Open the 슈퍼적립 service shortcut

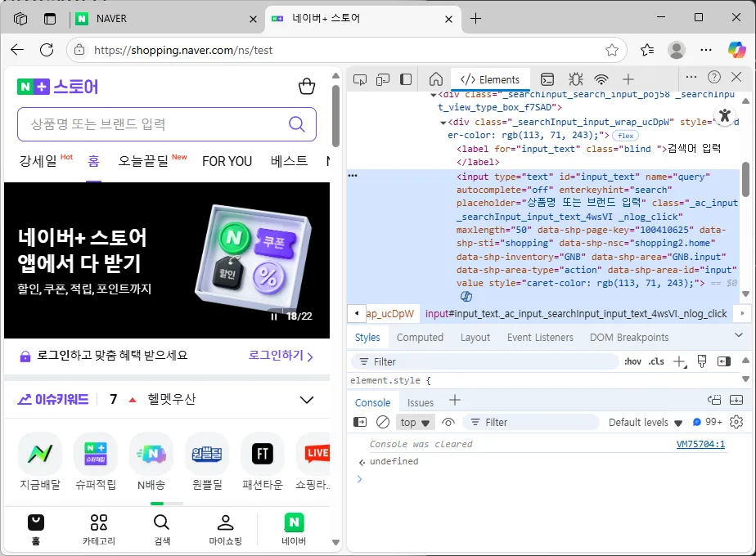[96, 462]
